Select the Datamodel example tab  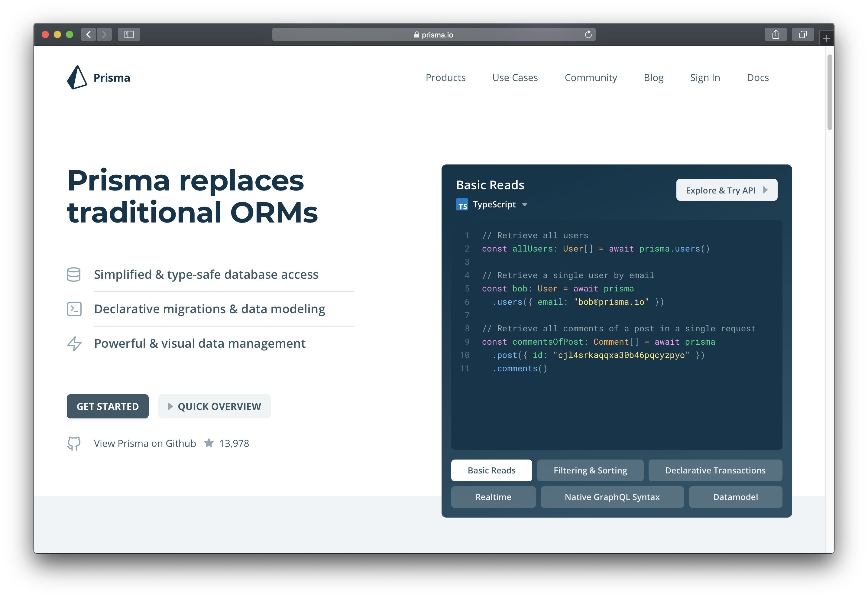coord(735,497)
